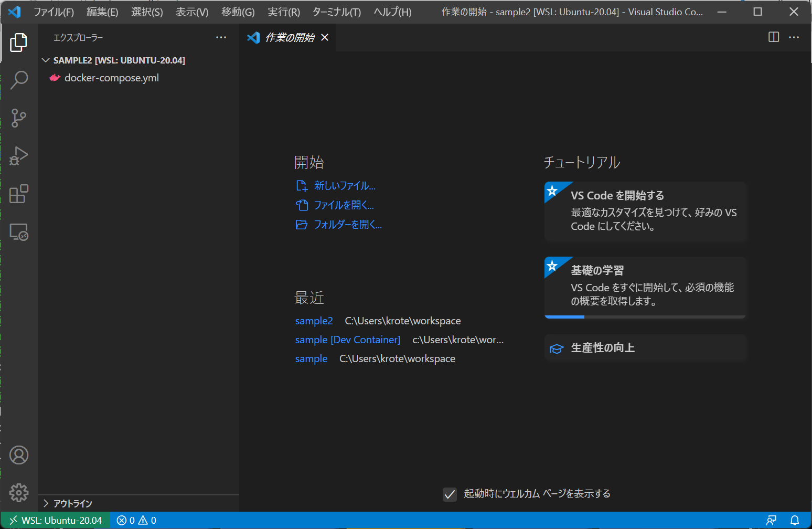Open Source Control view icon
812x529 pixels.
[19, 118]
